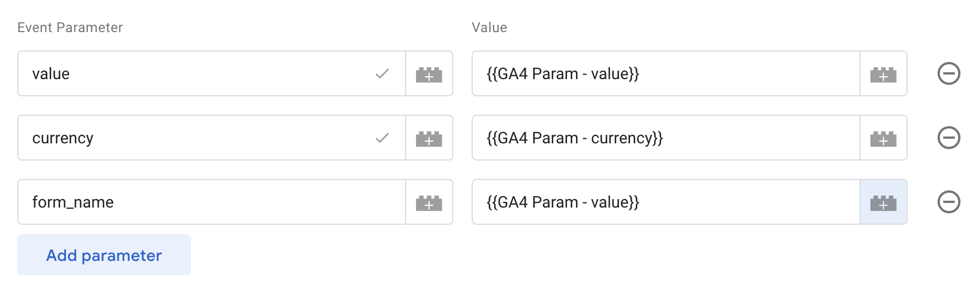Focus the currency event parameter name field
The image size is (980, 289).
[195, 138]
